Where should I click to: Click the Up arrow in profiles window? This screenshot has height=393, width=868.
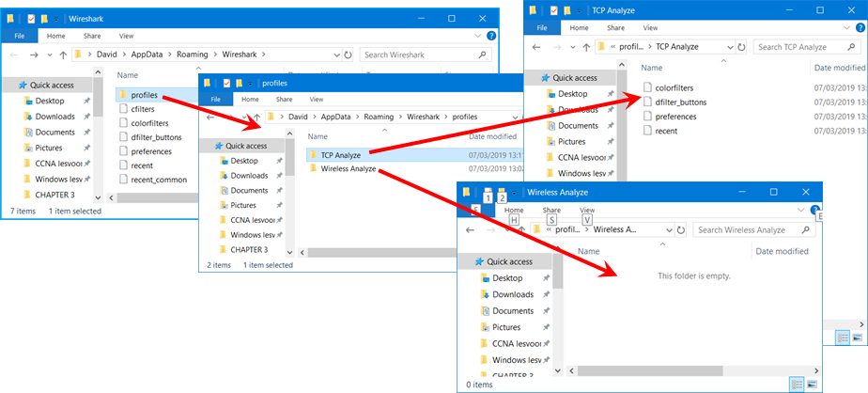click(256, 118)
